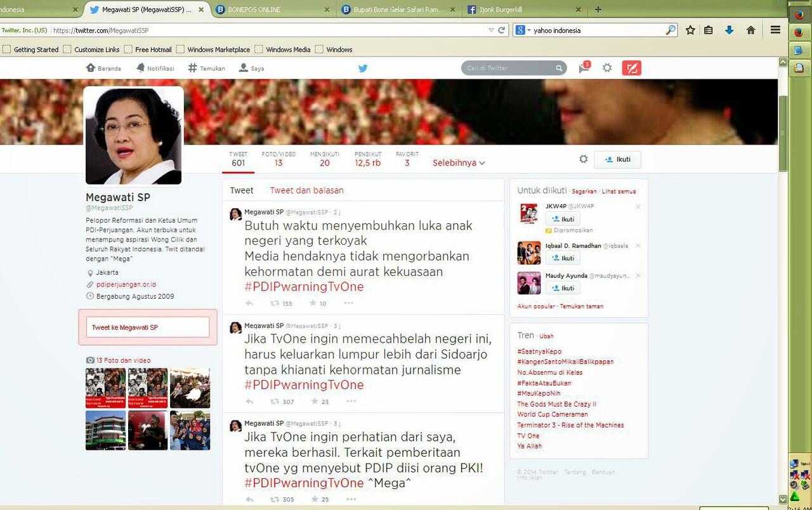The image size is (812, 510).
Task: Open the pdiperjuangan.or.id link
Action: [126, 284]
